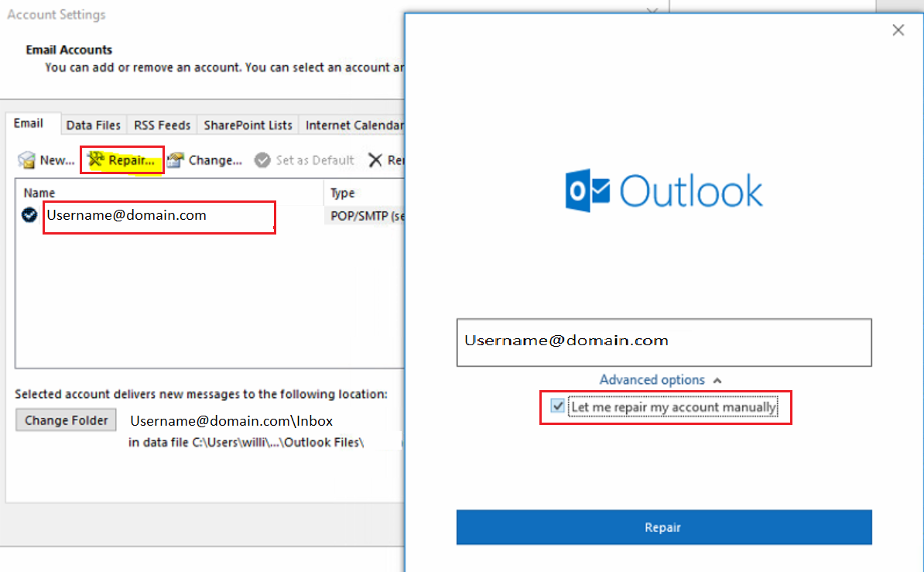Click the New account envelope icon
Viewport: 924px width, 572px height.
click(x=26, y=159)
